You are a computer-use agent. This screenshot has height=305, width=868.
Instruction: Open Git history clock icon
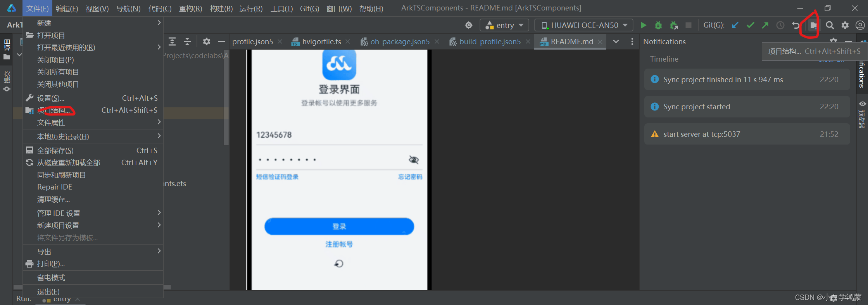[x=780, y=25]
